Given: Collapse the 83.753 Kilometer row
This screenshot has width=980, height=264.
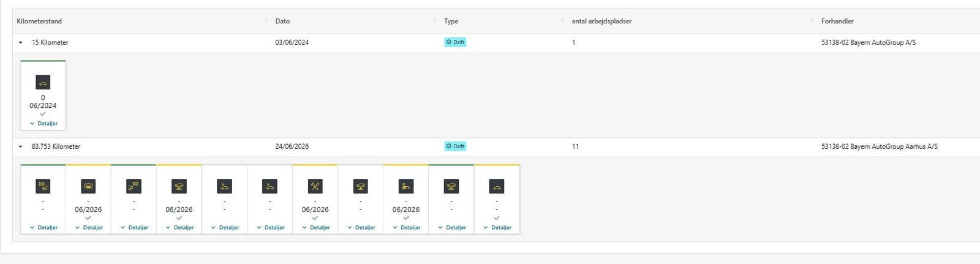Looking at the screenshot, I should 20,147.
